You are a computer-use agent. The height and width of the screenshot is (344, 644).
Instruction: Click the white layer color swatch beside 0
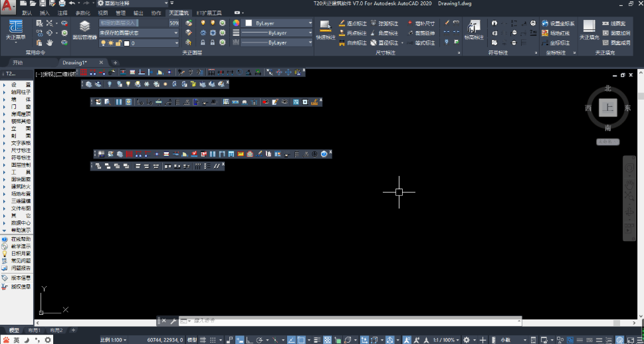click(x=126, y=43)
